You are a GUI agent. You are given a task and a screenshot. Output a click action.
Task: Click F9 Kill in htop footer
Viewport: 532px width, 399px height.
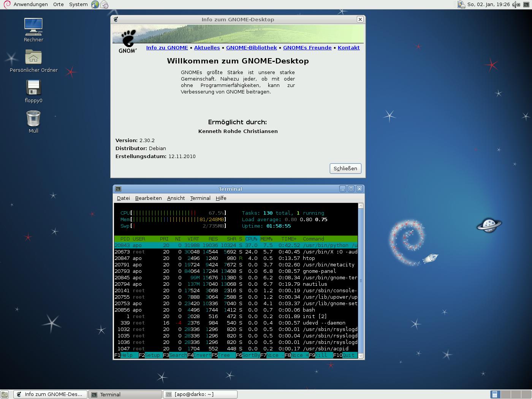click(x=321, y=355)
